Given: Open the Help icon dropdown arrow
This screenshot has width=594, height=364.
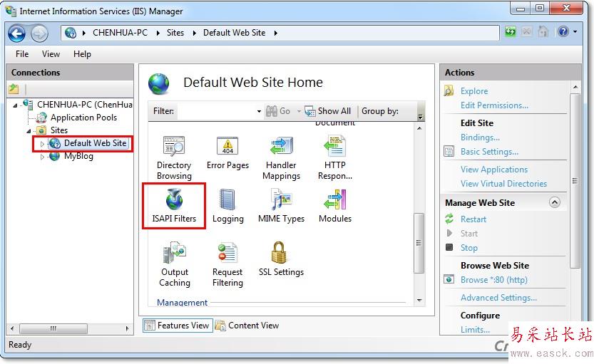Looking at the screenshot, I should pos(575,32).
